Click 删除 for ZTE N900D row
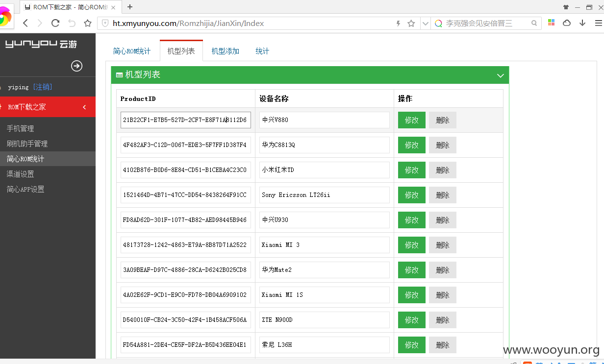The height and width of the screenshot is (364, 604). pyautogui.click(x=443, y=320)
